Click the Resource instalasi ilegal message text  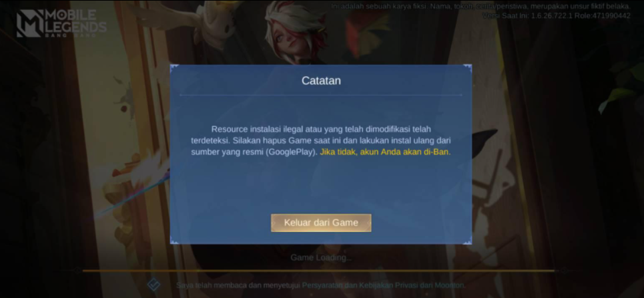(x=321, y=140)
